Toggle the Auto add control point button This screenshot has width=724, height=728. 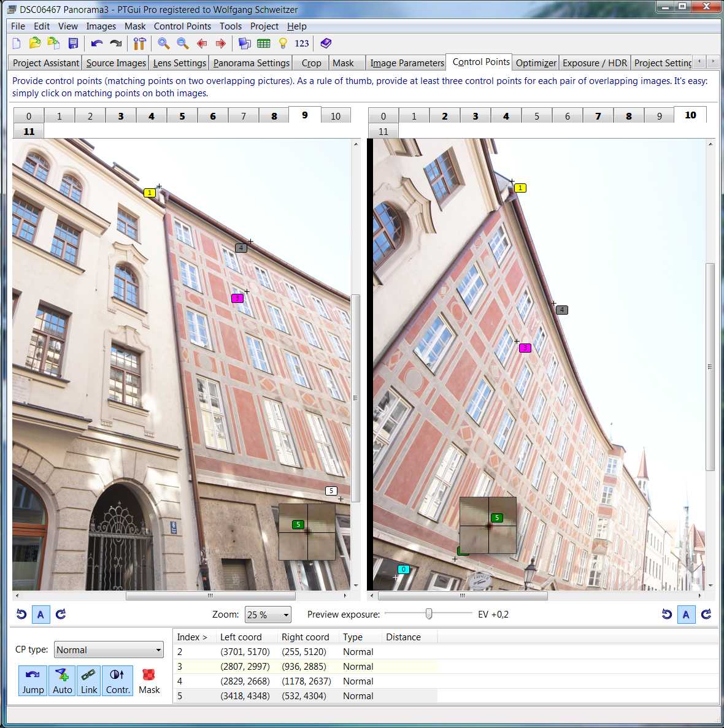click(x=62, y=681)
